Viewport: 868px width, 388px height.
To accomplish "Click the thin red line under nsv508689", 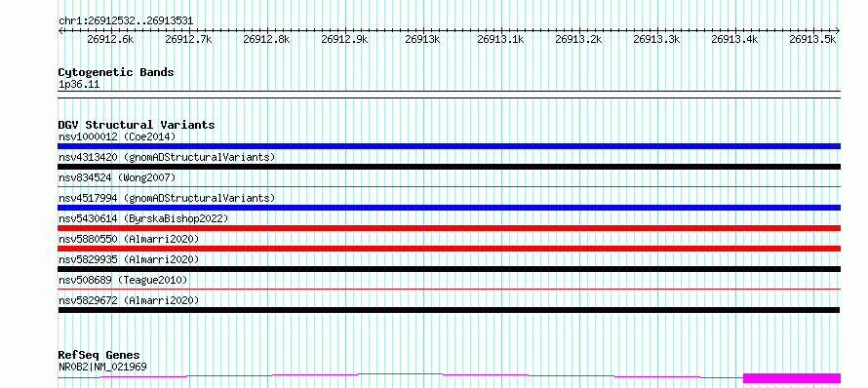I will click(449, 289).
